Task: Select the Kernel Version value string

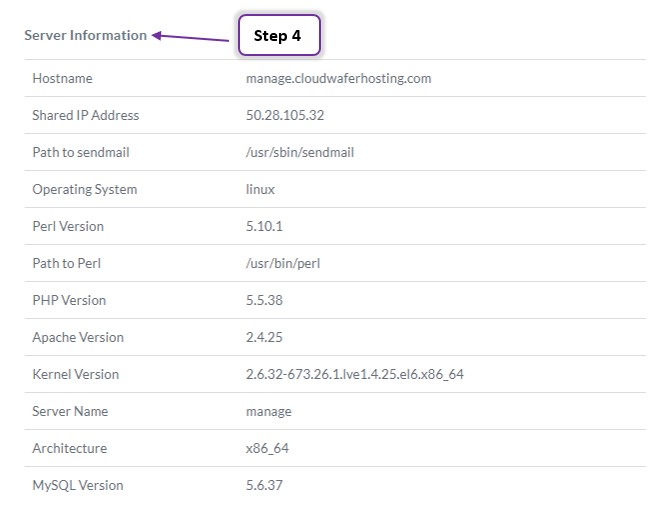Action: point(354,374)
